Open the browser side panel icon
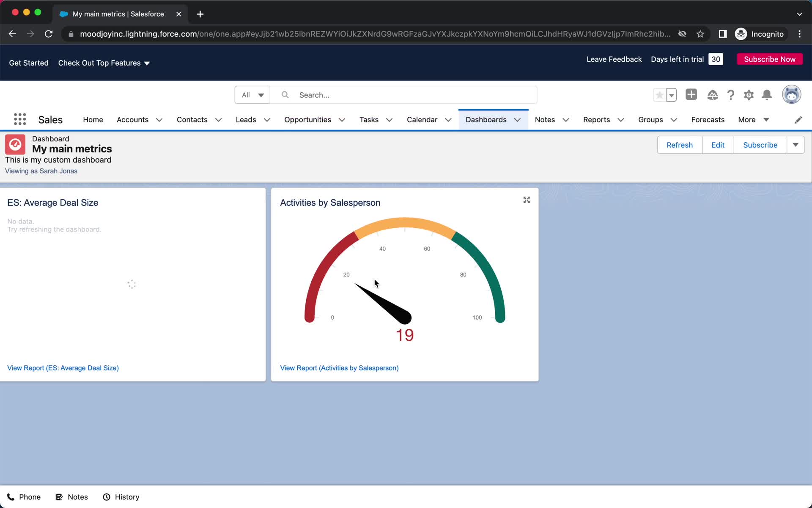The image size is (812, 508). pyautogui.click(x=723, y=34)
